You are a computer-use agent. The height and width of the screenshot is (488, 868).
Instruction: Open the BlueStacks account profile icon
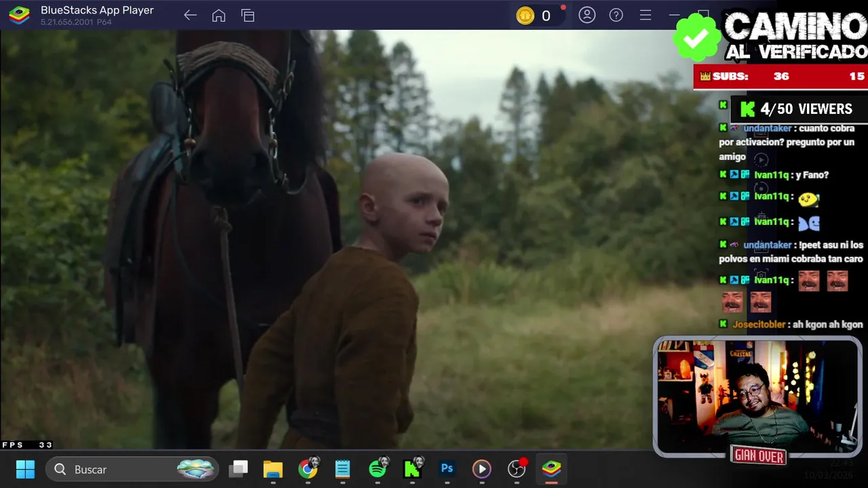pyautogui.click(x=587, y=15)
